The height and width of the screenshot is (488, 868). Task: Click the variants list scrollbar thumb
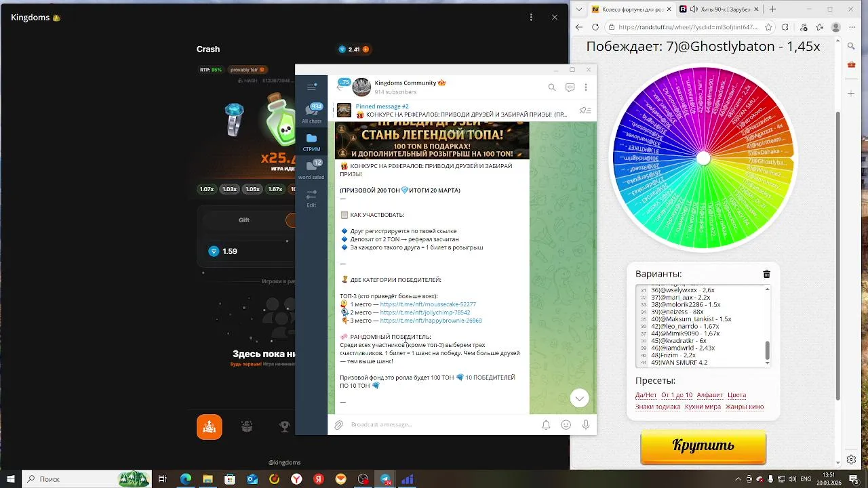point(768,350)
